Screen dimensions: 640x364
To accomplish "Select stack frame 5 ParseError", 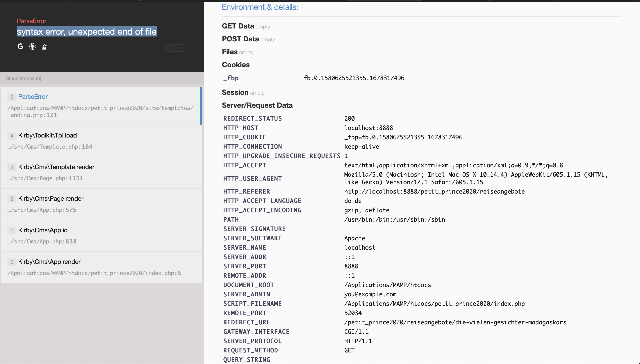I will click(x=33, y=97).
